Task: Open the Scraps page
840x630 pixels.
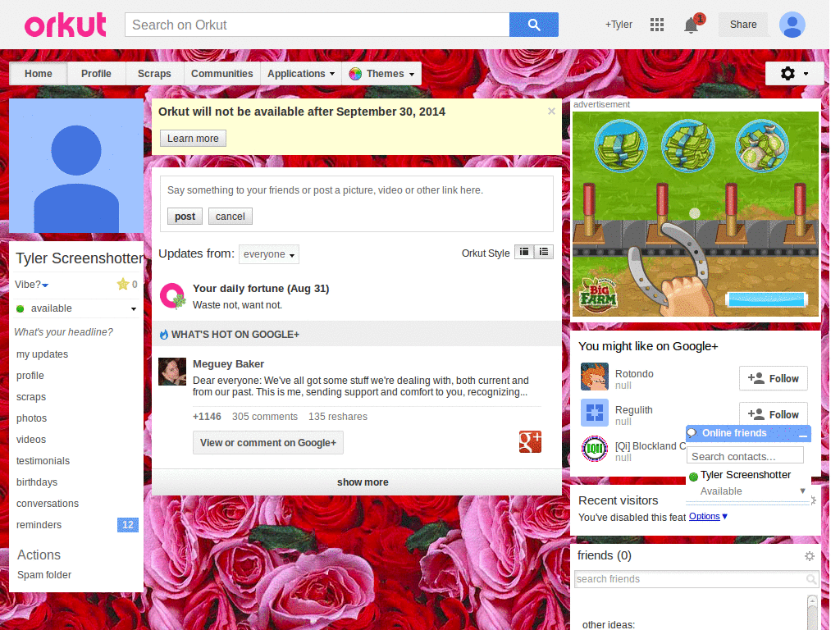Action: (154, 73)
